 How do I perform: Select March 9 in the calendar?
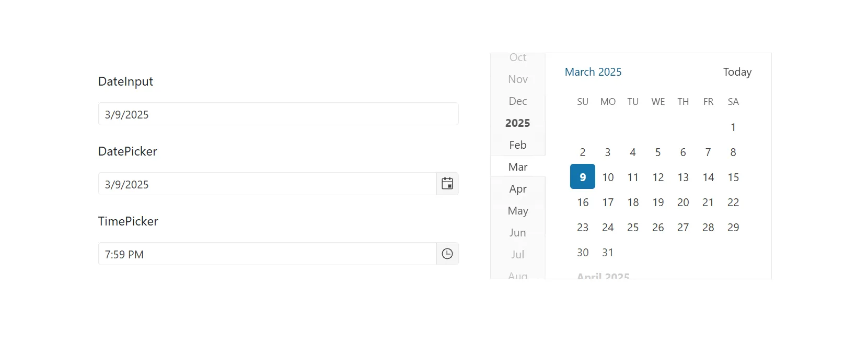tap(582, 176)
